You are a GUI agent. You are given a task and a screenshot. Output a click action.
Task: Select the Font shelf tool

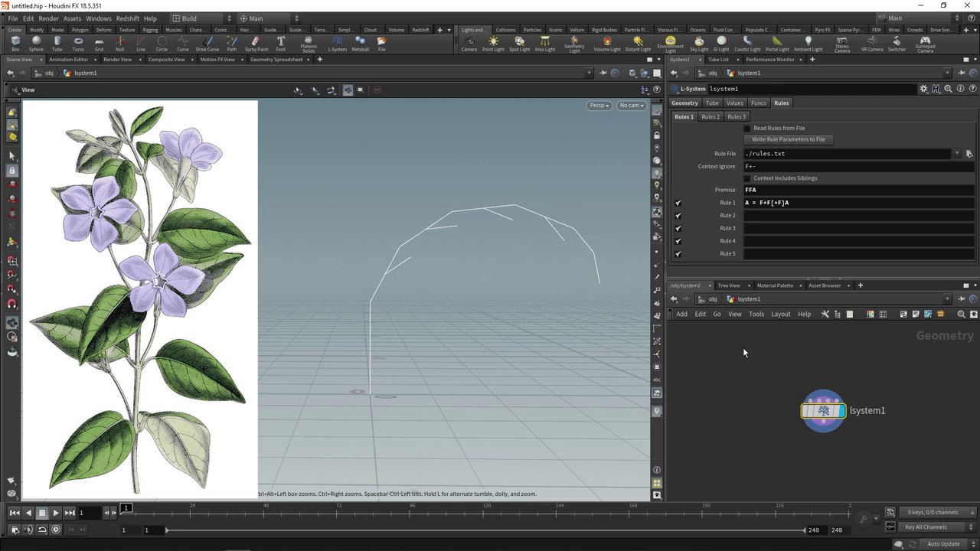tap(281, 44)
